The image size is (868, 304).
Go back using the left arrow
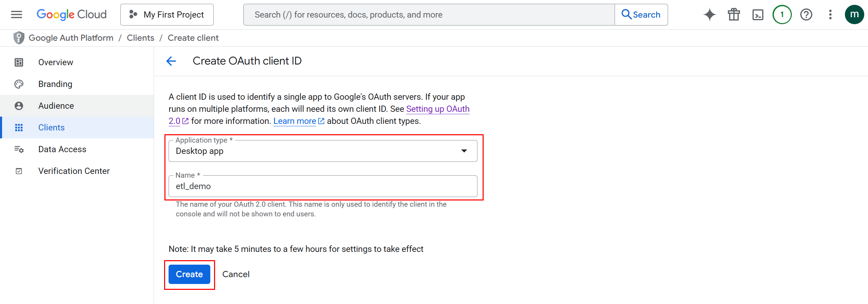point(171,61)
